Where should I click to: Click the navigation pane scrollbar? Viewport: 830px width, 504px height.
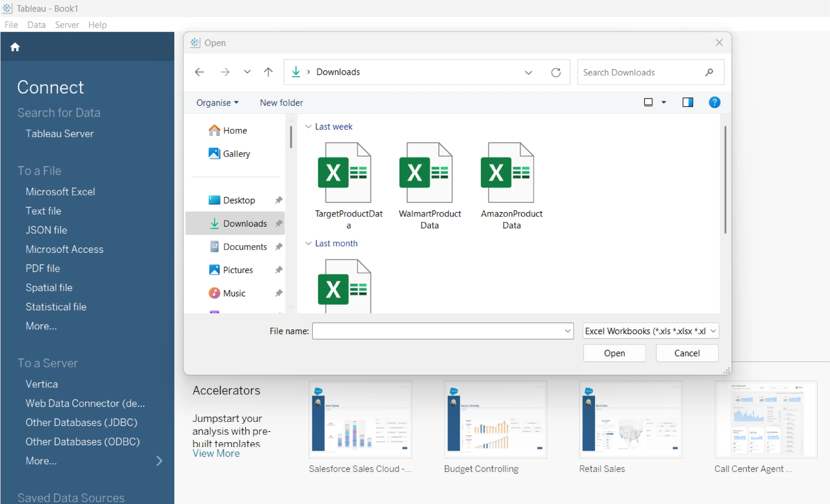click(x=291, y=137)
